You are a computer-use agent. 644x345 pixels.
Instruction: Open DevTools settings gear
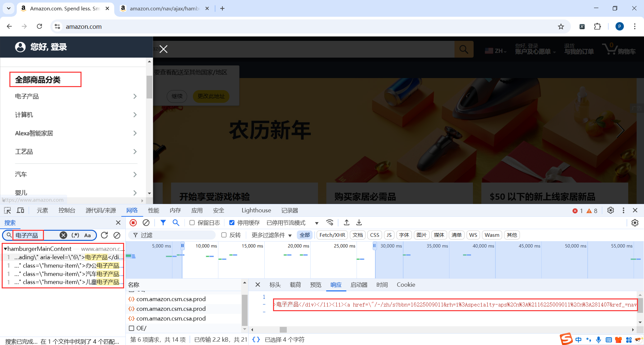pyautogui.click(x=610, y=210)
